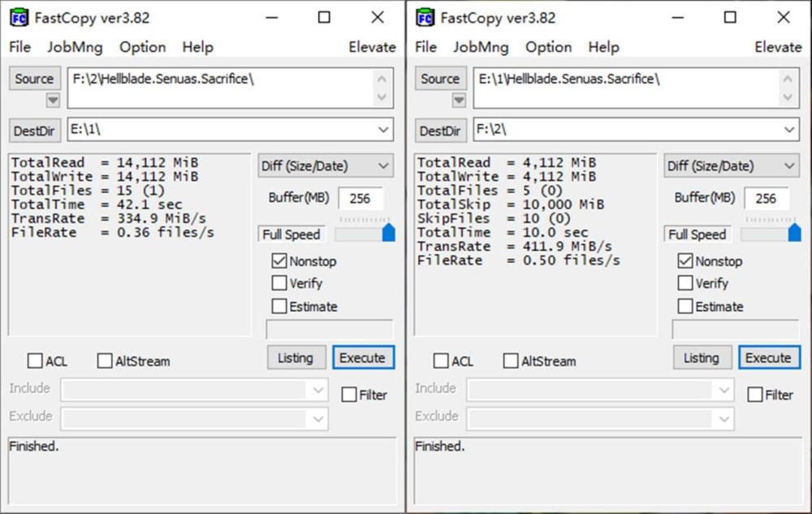The width and height of the screenshot is (812, 514).
Task: Expand Exclude dropdown in left window
Action: point(318,419)
